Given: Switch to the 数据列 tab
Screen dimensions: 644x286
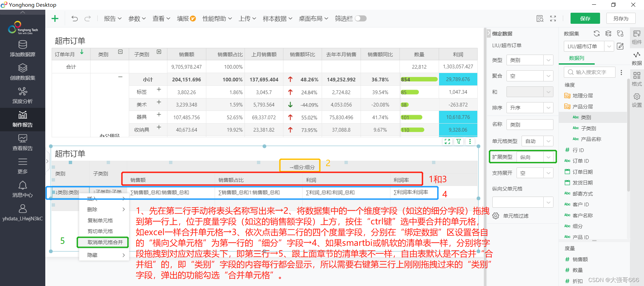Looking at the screenshot, I should [576, 58].
